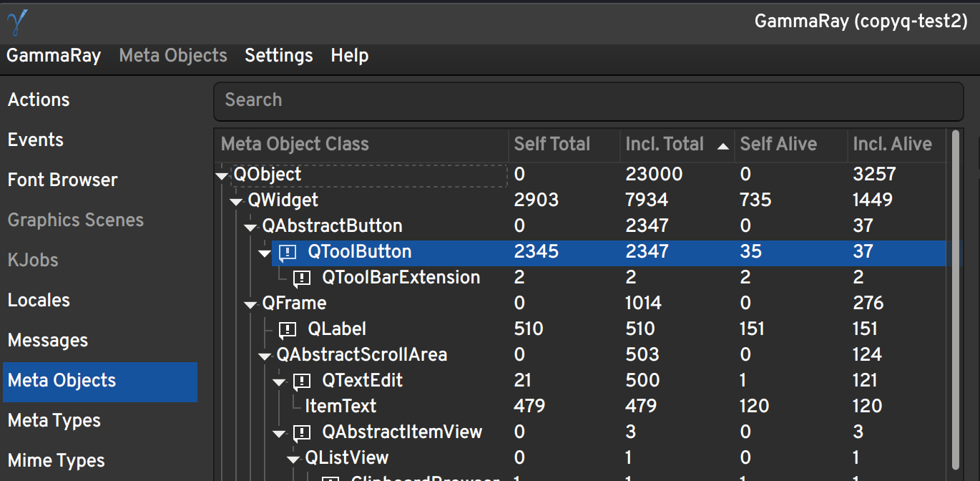This screenshot has width=980, height=481.
Task: Click QWidget's Self Total value 2903
Action: click(x=536, y=200)
